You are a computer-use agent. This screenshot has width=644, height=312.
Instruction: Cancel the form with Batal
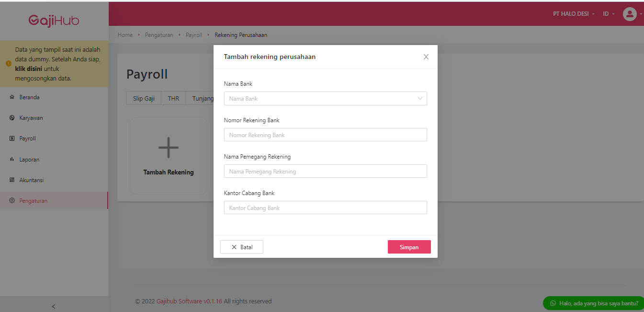(241, 246)
